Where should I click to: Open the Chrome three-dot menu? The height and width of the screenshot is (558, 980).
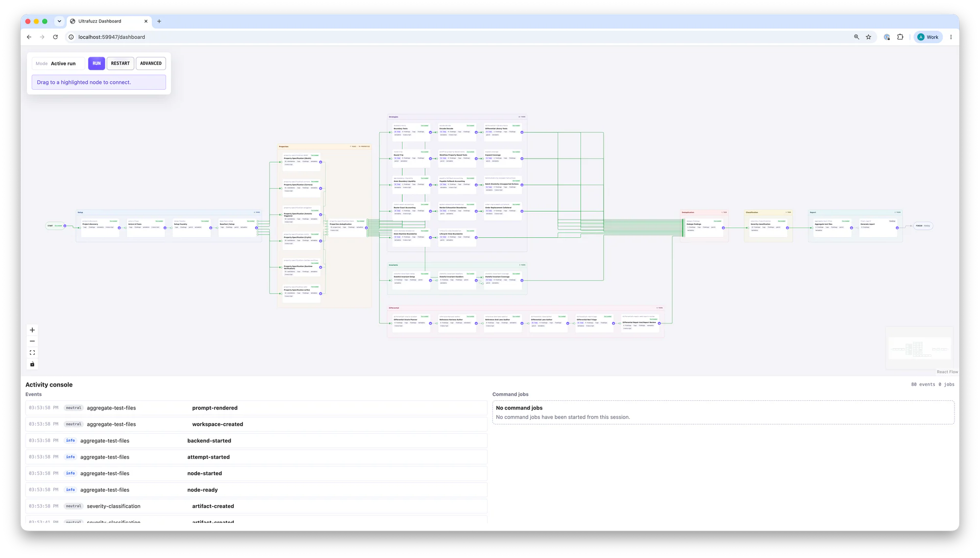coord(951,37)
